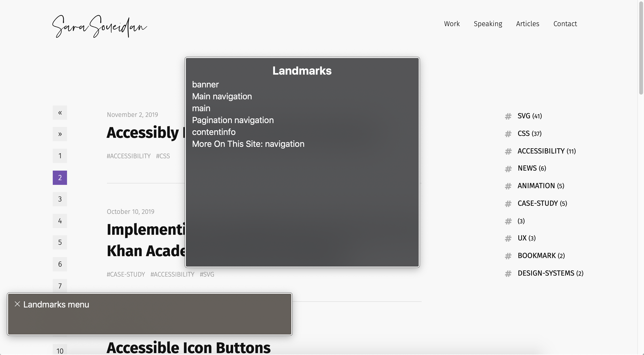Viewport: 644px width, 355px height.
Task: Close the Landmarks menu caption panel
Action: point(17,304)
